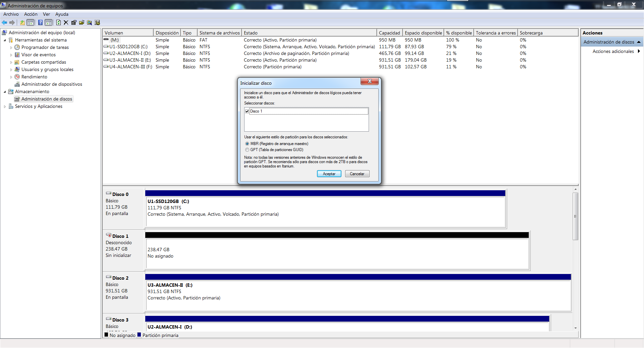
Task: Select MBR partition style radio button
Action: [247, 144]
